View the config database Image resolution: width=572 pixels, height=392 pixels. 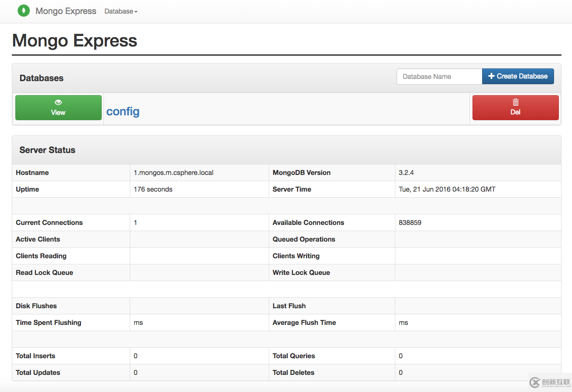(58, 107)
